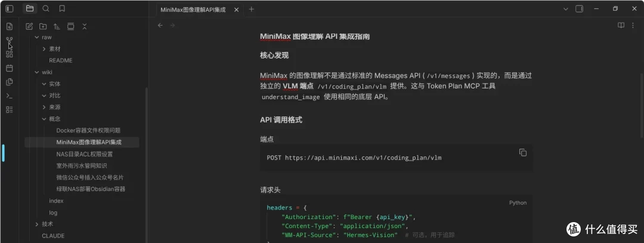Restore the window with restore button
Image resolution: width=644 pixels, height=243 pixels.
(x=615, y=8)
